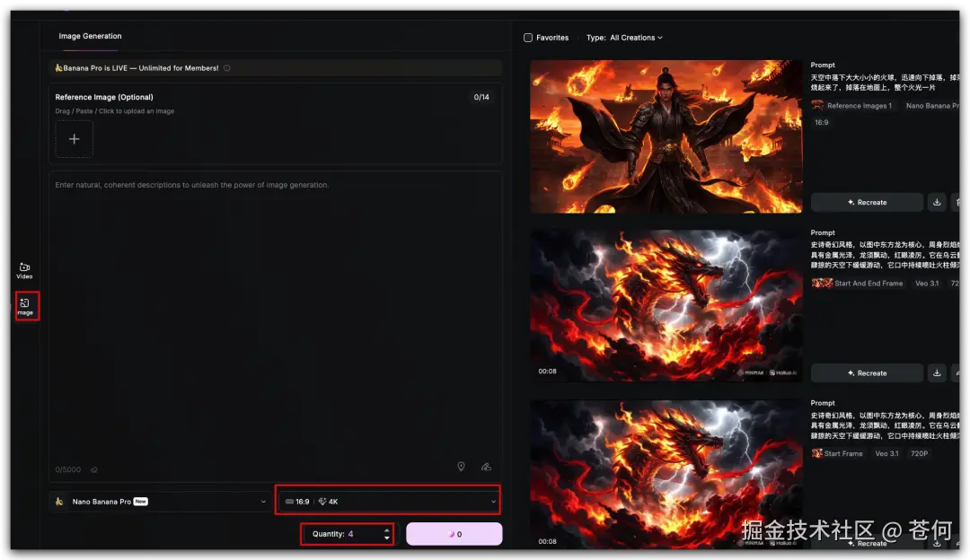Select the Image Generation tab

point(90,36)
